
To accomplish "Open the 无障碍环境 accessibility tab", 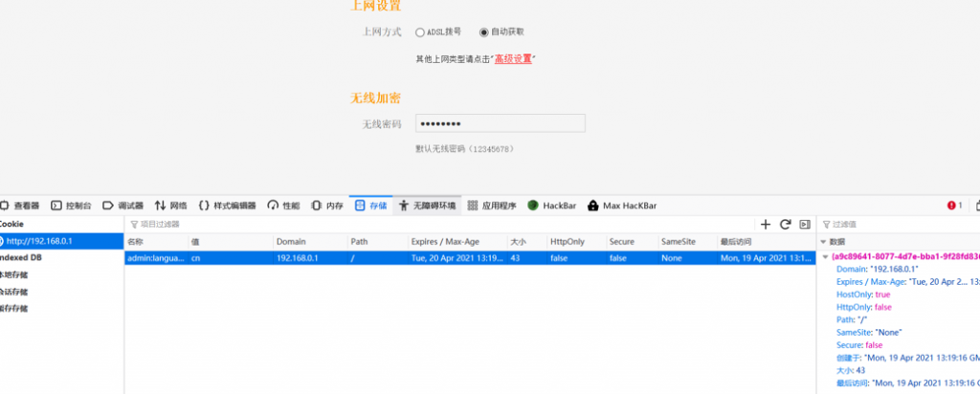I will point(428,206).
